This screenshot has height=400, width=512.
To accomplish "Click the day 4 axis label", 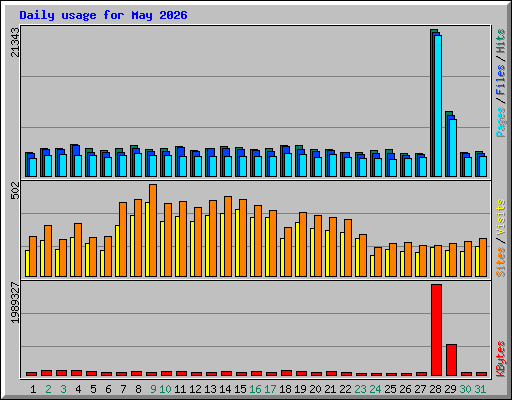I will point(78,389).
